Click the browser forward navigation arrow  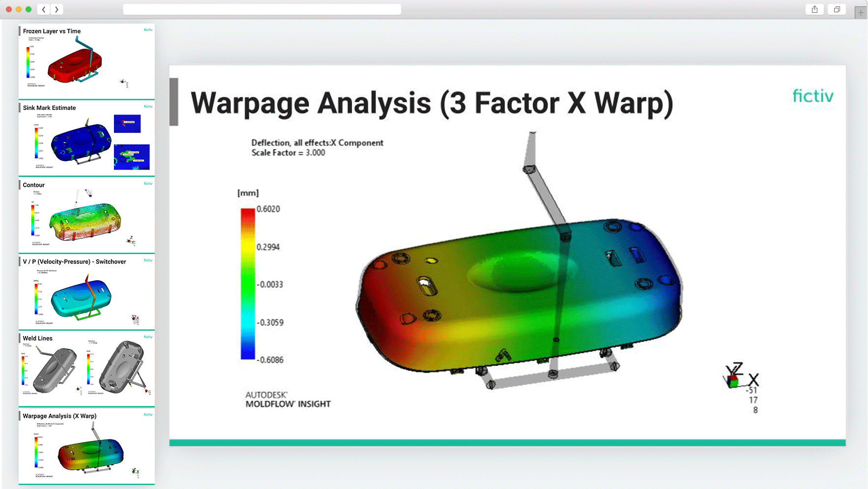point(56,9)
